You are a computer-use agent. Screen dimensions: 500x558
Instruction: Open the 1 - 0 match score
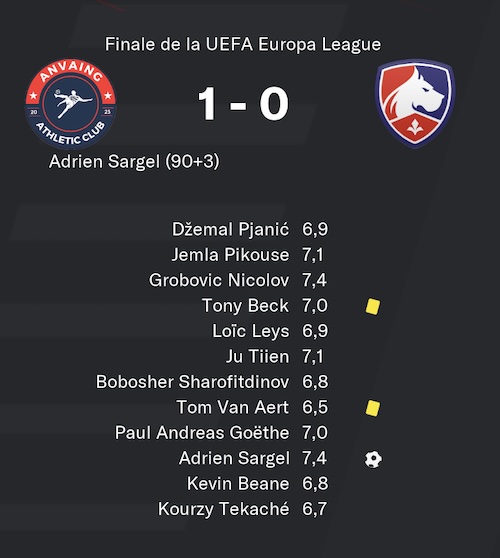click(x=243, y=104)
